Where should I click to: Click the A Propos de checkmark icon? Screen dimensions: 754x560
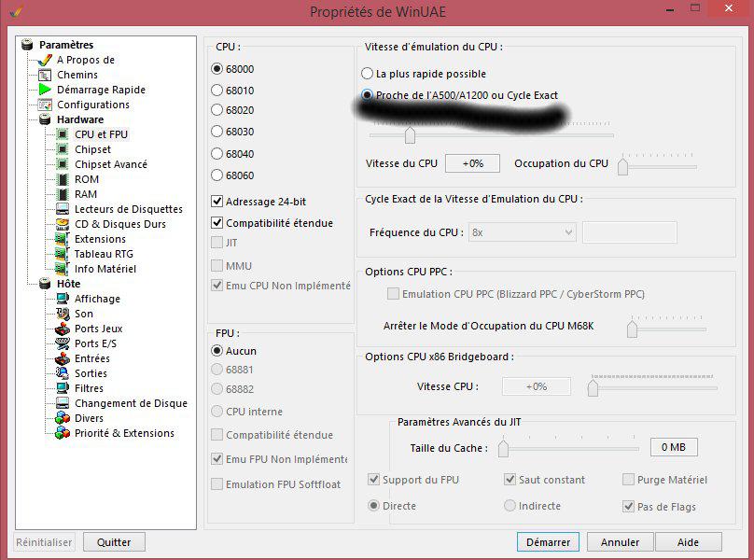click(x=45, y=60)
